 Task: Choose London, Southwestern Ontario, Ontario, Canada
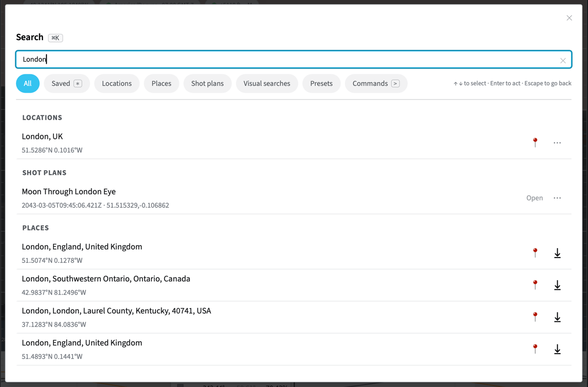click(x=294, y=285)
